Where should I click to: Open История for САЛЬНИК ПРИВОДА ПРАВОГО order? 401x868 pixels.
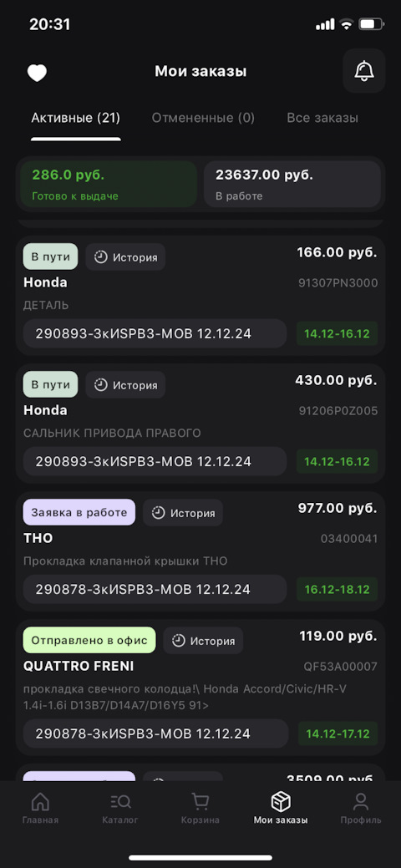[125, 385]
